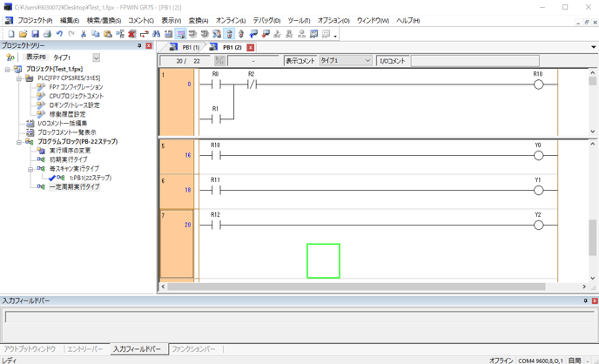Paste from clipboard in the toolbar

[108, 34]
